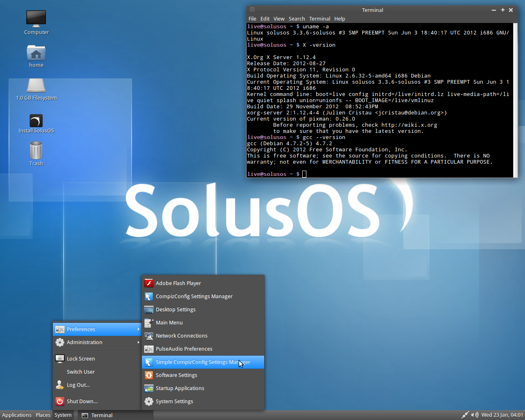Click the Lock Screen monitor icon
Viewport: 525px width, 420px height.
point(60,358)
